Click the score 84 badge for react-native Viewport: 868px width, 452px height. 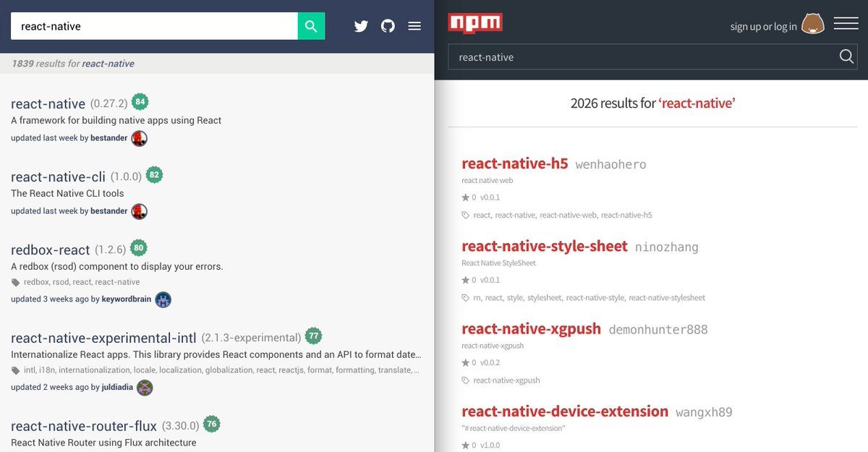[x=140, y=102]
